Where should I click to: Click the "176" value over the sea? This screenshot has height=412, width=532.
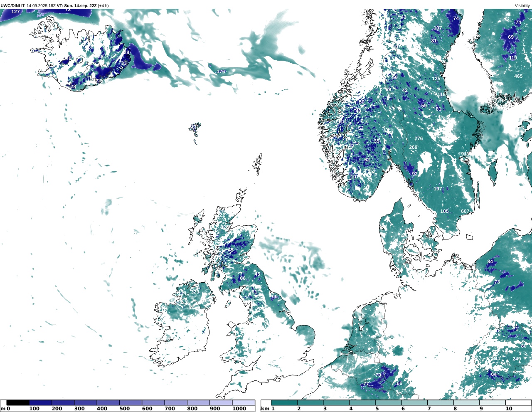click(221, 72)
